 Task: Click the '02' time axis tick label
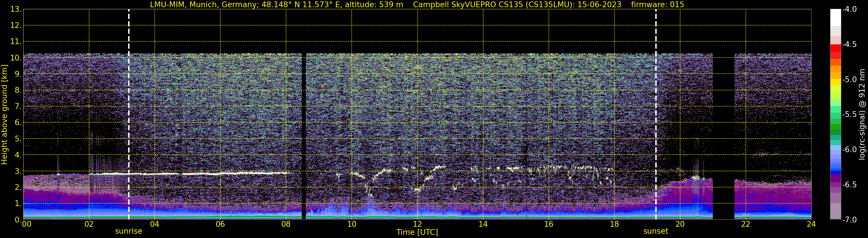89,224
